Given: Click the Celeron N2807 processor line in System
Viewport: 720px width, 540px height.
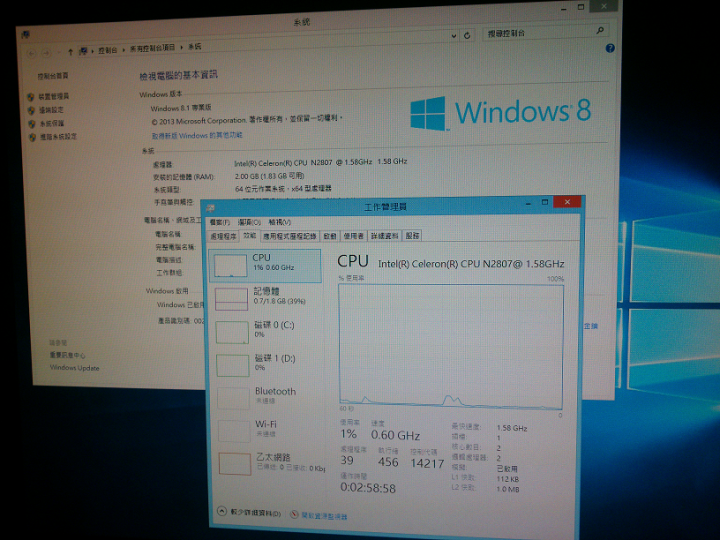Looking at the screenshot, I should click(321, 162).
